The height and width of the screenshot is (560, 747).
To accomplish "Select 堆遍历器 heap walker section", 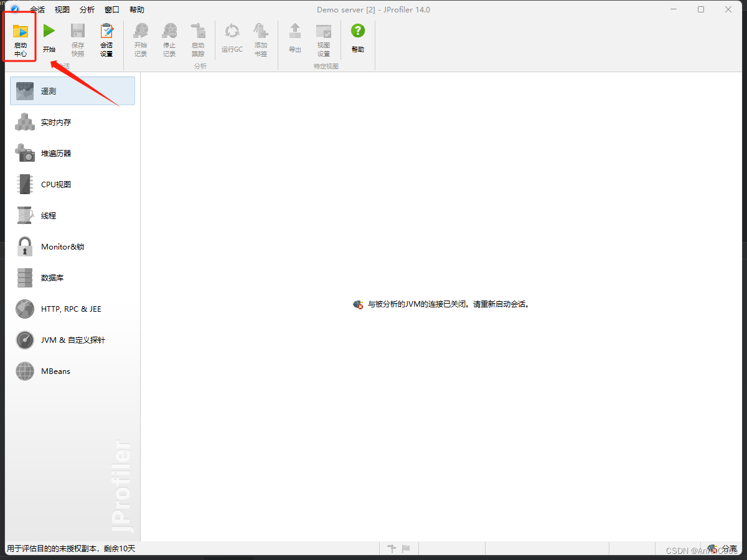I will coord(56,154).
